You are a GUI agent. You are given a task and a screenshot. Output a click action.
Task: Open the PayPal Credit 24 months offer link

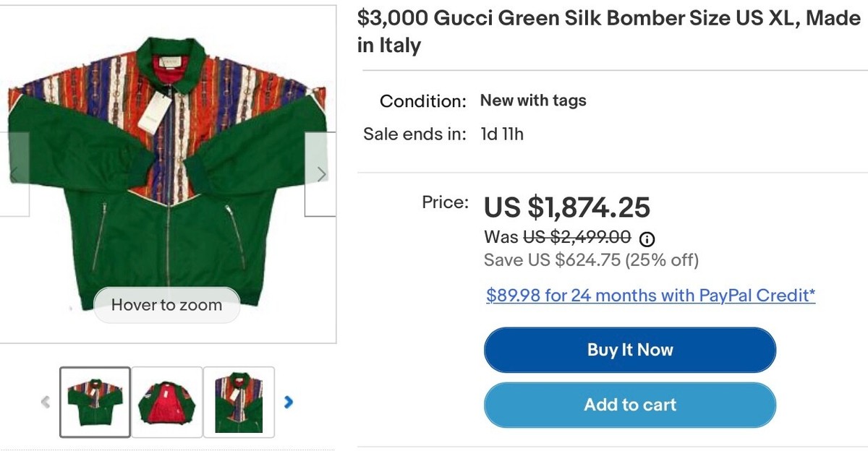pyautogui.click(x=650, y=296)
